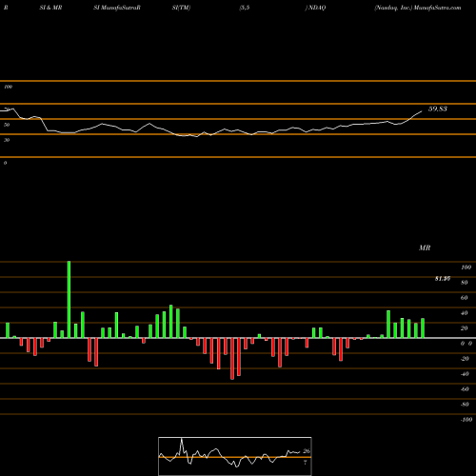Click the SI(TM) header text

click(x=181, y=8)
